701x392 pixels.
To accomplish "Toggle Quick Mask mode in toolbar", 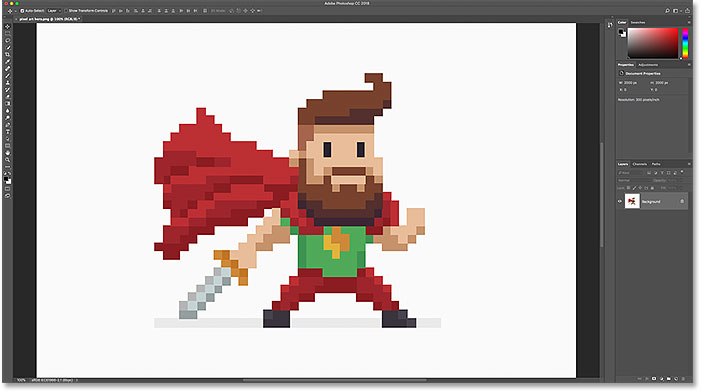I will [8, 188].
